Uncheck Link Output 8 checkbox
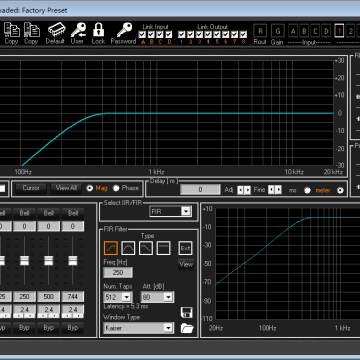Image resolution: width=360 pixels, height=360 pixels. click(x=243, y=34)
